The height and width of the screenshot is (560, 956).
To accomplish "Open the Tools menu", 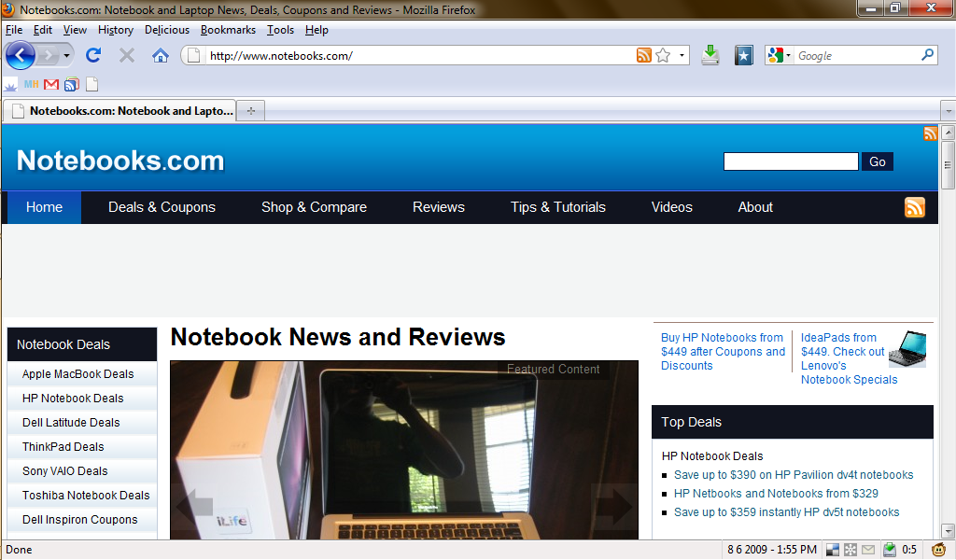I will point(280,30).
